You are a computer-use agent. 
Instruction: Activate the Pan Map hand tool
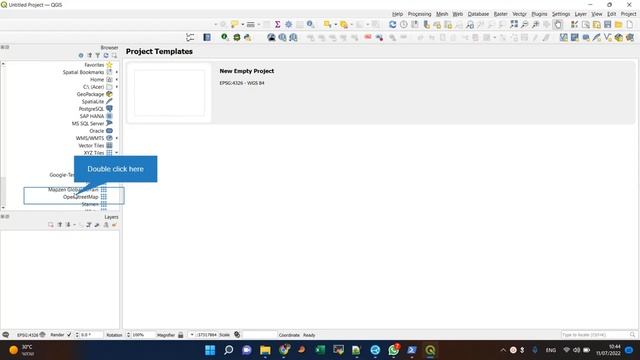pyautogui.click(x=558, y=24)
